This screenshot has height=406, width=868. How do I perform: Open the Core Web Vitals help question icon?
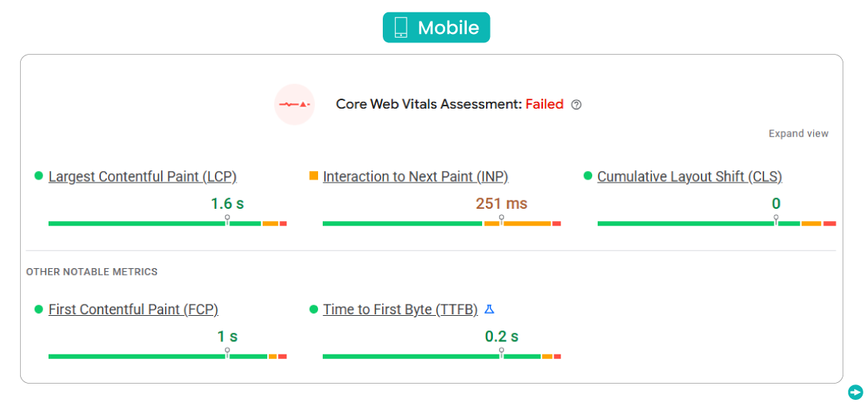(x=576, y=105)
